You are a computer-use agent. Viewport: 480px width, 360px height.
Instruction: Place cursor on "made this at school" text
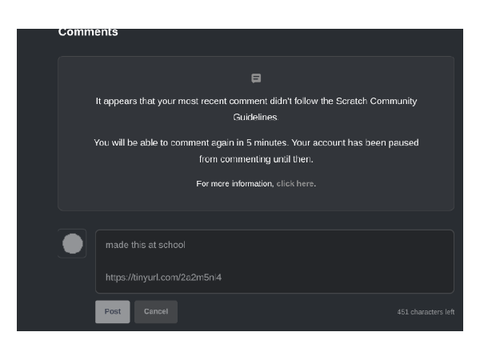coord(145,245)
